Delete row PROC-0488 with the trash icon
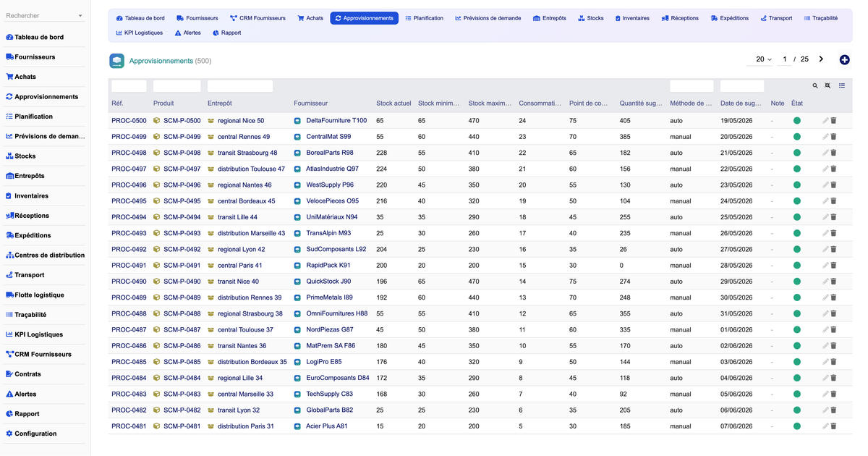This screenshot has width=868, height=456. click(x=833, y=313)
